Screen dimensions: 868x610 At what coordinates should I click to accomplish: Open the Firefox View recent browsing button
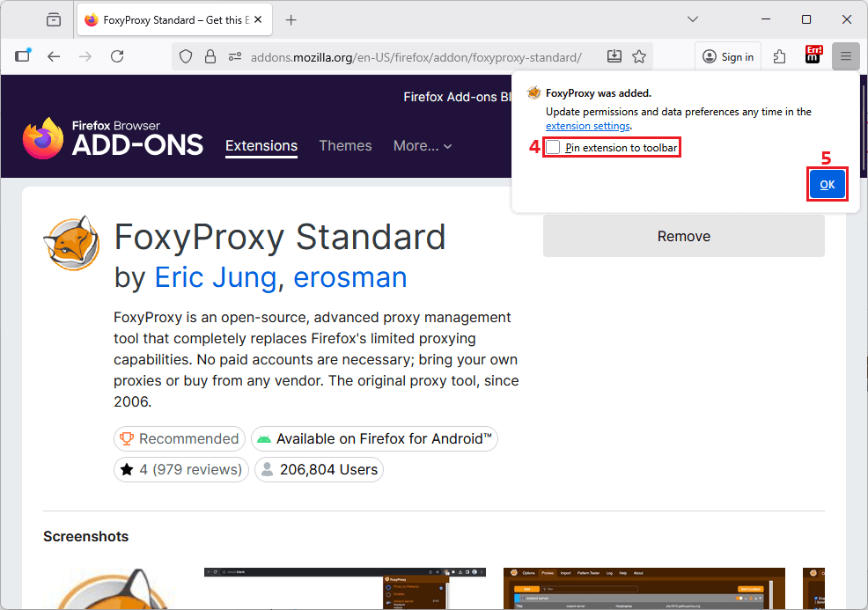click(54, 19)
